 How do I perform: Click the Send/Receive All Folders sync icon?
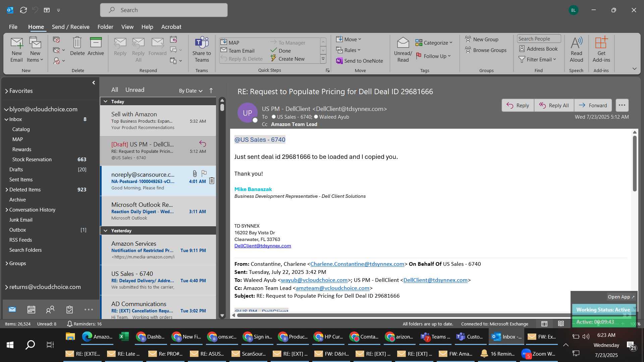(23, 10)
